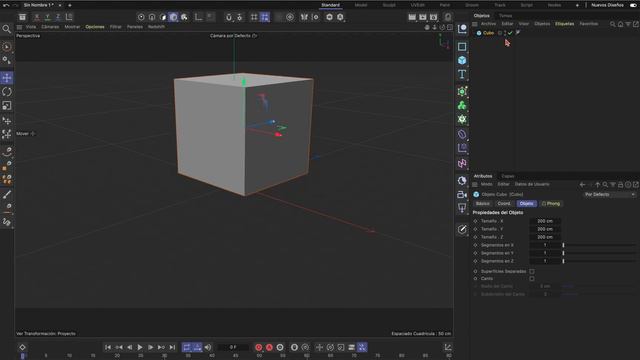Toggle Y axis lock in top toolbar
The image size is (640, 360).
[x=47, y=17]
